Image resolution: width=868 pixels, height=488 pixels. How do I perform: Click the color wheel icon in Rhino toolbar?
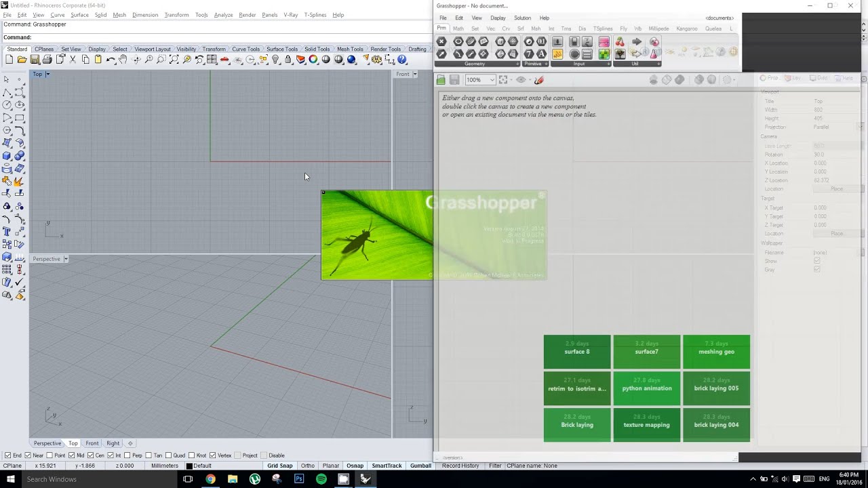coord(313,60)
